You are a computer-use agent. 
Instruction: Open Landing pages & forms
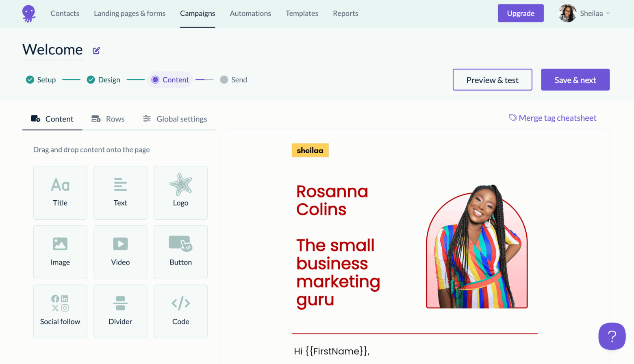(130, 13)
